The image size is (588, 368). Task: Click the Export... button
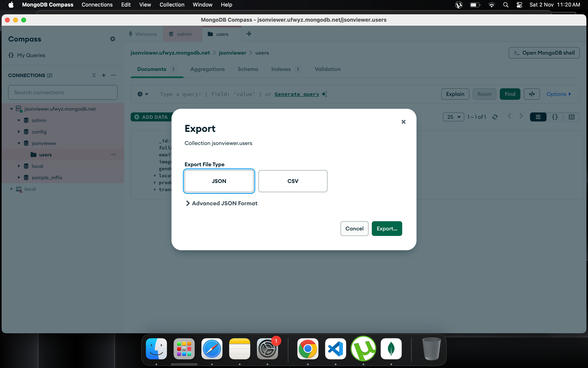[387, 229]
